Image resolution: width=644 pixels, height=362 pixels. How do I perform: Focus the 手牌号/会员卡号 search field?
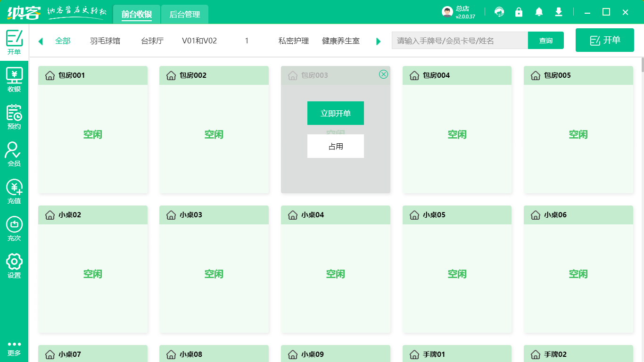[460, 41]
